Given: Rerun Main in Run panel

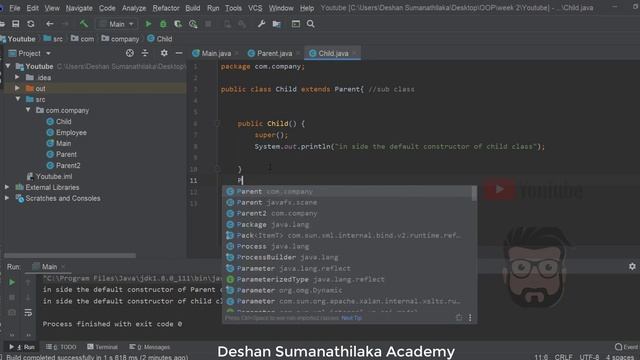Looking at the screenshot, I should point(12,282).
